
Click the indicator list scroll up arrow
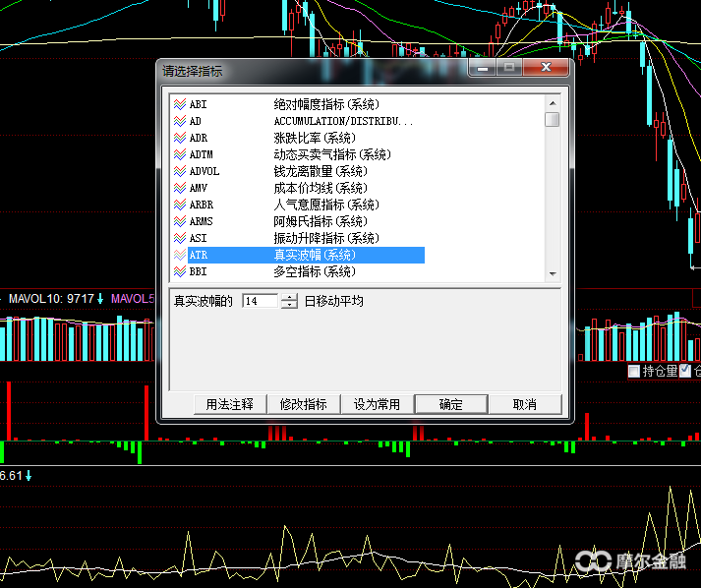click(553, 103)
